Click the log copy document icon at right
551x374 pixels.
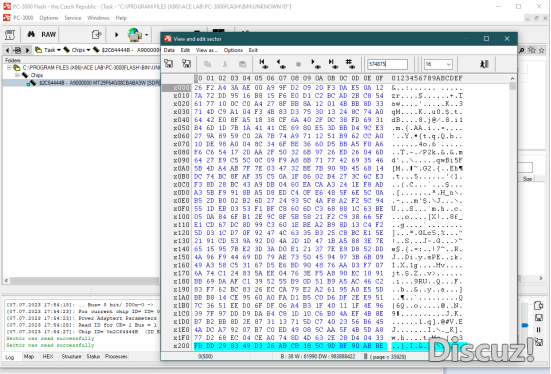click(538, 305)
